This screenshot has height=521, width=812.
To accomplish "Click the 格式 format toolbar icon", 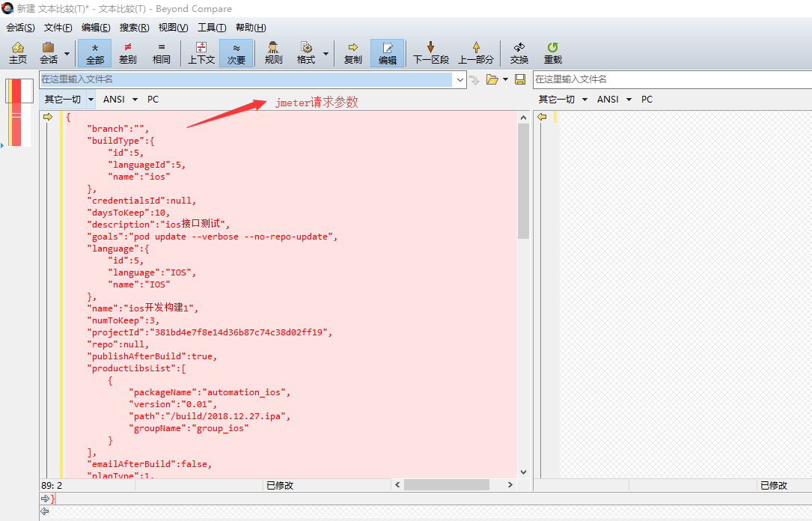I will click(306, 53).
